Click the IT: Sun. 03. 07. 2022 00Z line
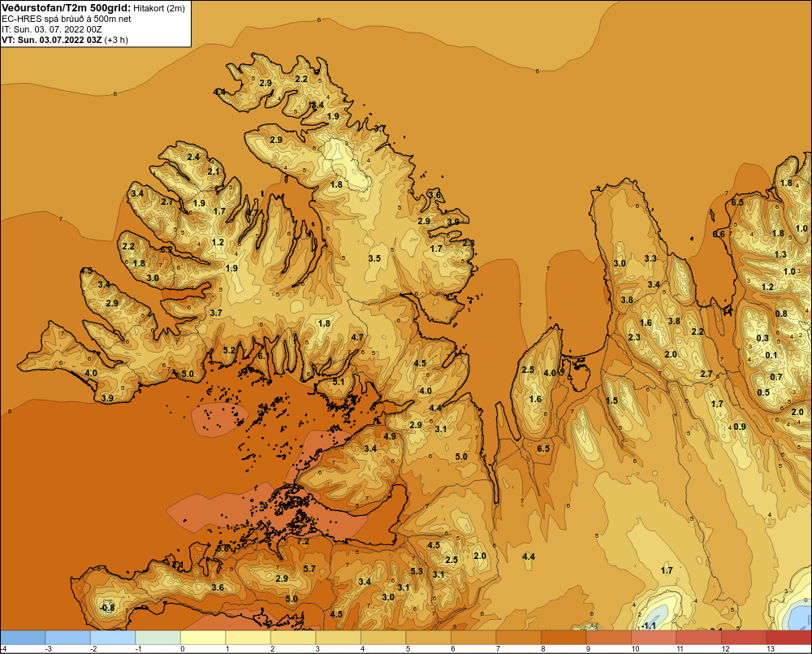The width and height of the screenshot is (812, 654). (52, 29)
